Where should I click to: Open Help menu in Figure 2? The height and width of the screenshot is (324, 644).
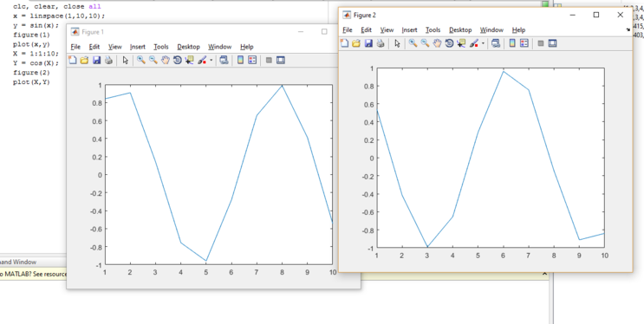click(x=518, y=30)
